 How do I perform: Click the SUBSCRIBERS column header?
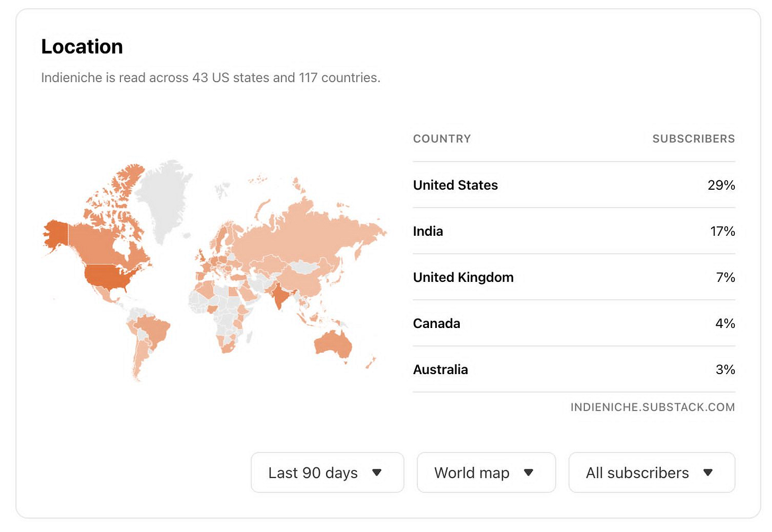694,139
